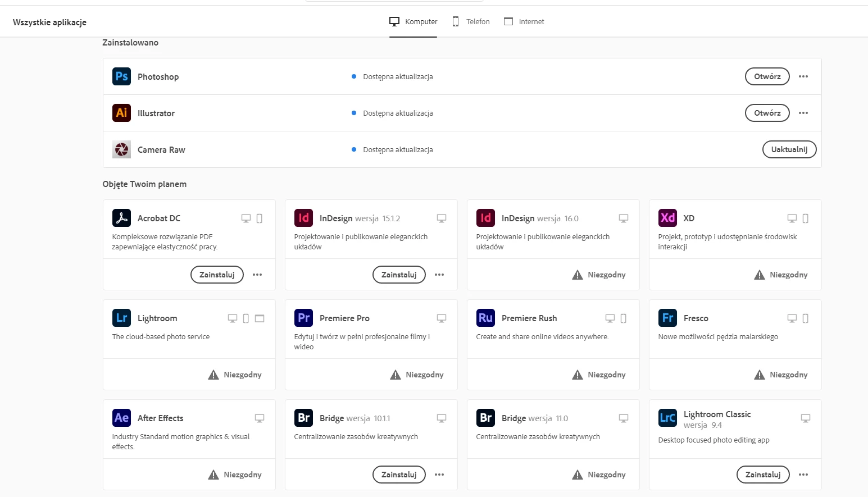Click 'Nowe możliwości pędzla malarskiego' description
The width and height of the screenshot is (868, 497).
click(718, 337)
